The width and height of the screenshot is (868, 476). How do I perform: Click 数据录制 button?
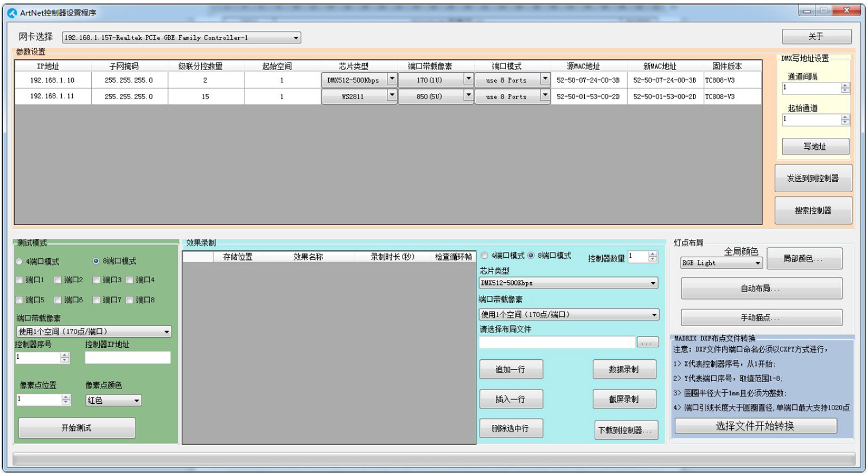pyautogui.click(x=624, y=370)
